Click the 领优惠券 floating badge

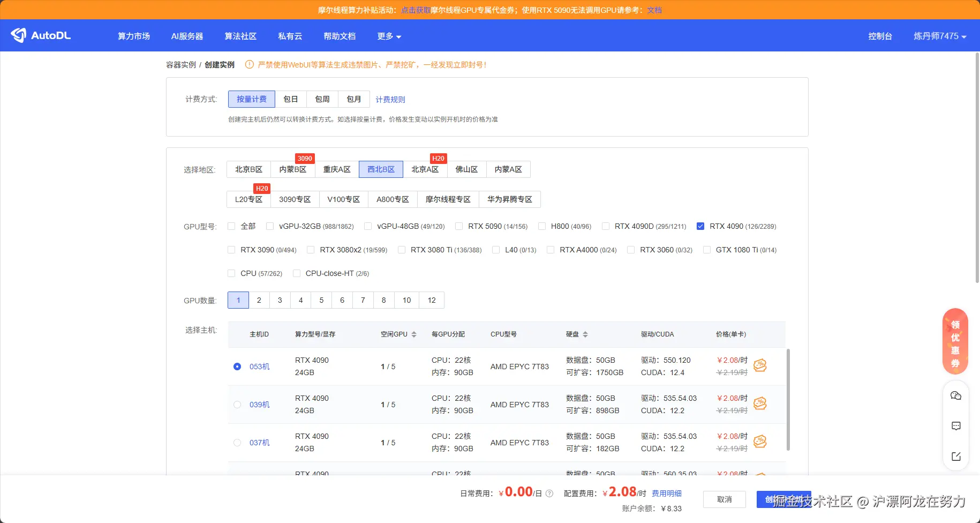click(955, 341)
